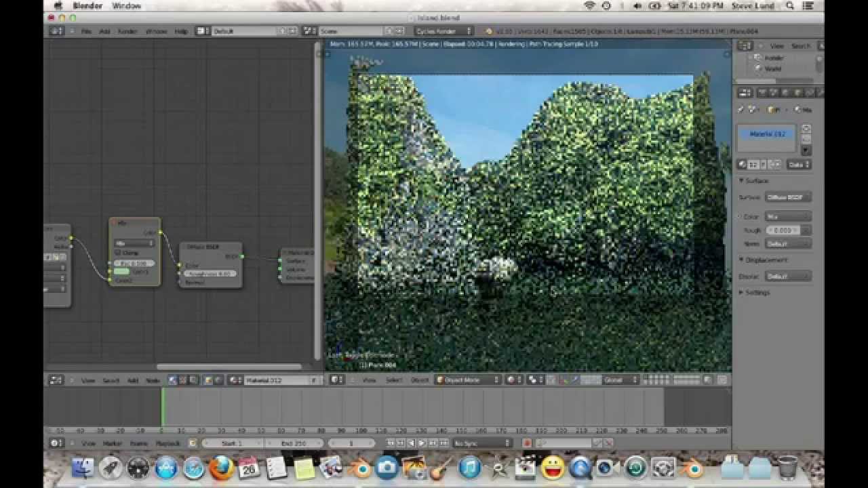Open Firefox from the Dock
This screenshot has width=868, height=488.
[220, 467]
